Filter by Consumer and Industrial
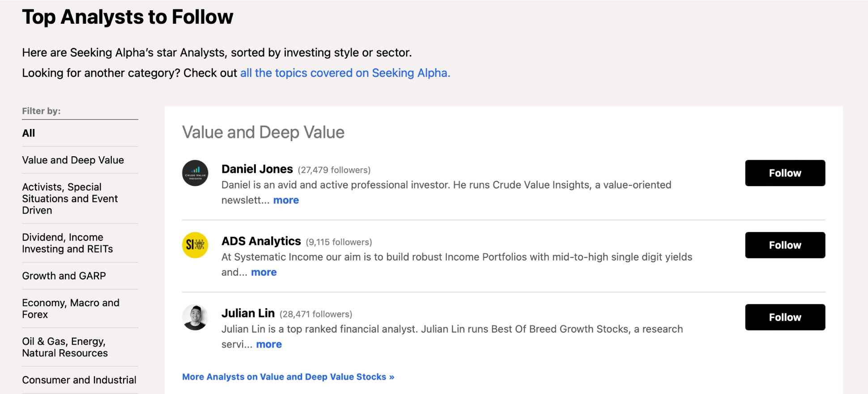This screenshot has height=394, width=868. [79, 380]
